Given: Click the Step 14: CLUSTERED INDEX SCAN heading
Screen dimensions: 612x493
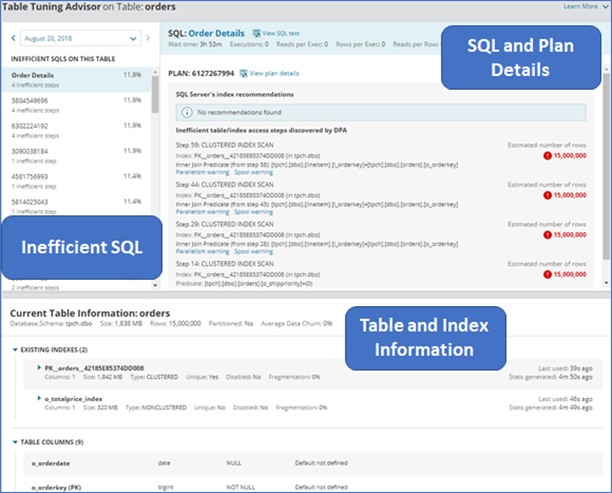Looking at the screenshot, I should click(224, 263).
